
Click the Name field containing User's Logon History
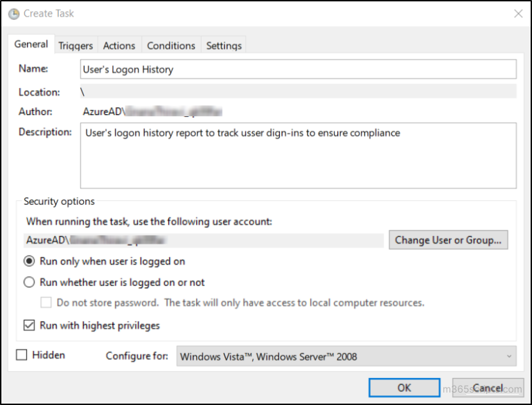pyautogui.click(x=298, y=69)
